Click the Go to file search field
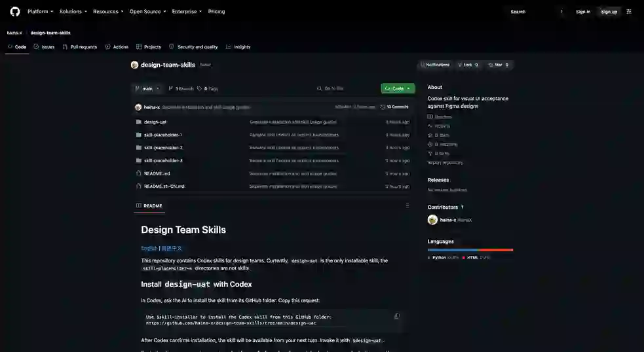 345,88
